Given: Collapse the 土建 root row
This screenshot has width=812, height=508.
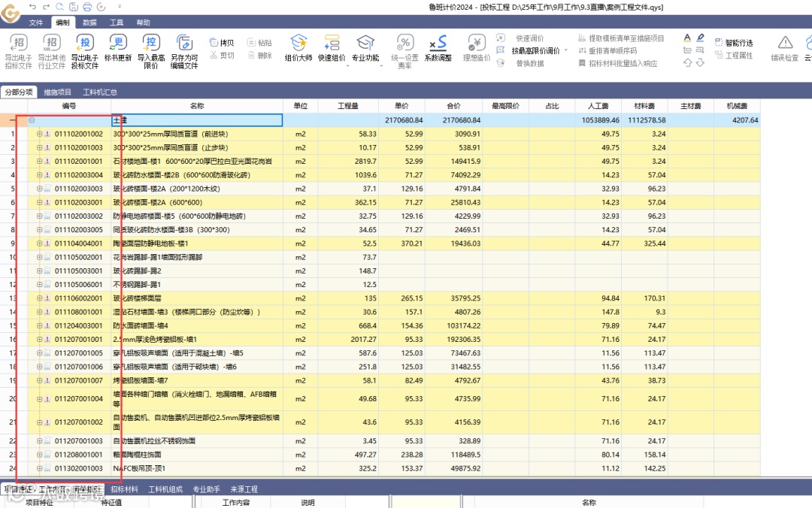Looking at the screenshot, I should (x=32, y=120).
